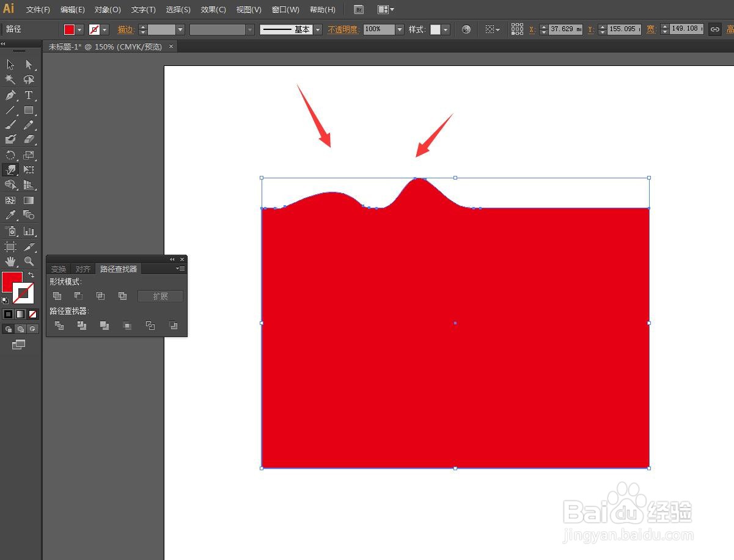
Task: Select the Artboard tool
Action: 10,247
